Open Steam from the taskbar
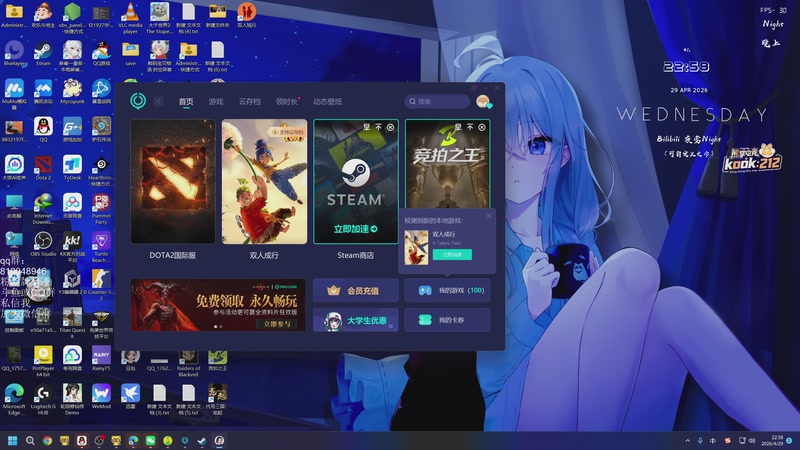 click(202, 440)
